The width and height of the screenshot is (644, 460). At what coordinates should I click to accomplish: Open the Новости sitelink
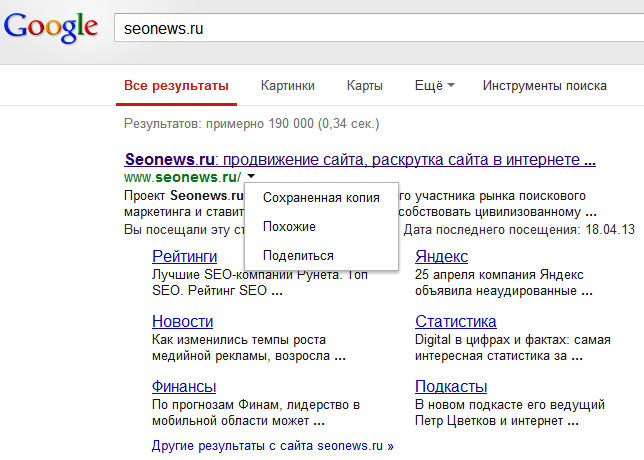[182, 321]
